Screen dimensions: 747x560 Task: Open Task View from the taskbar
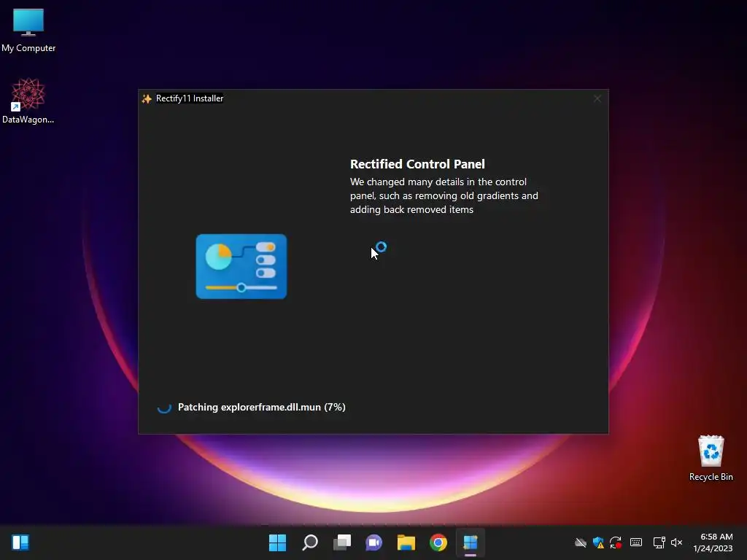(x=342, y=542)
